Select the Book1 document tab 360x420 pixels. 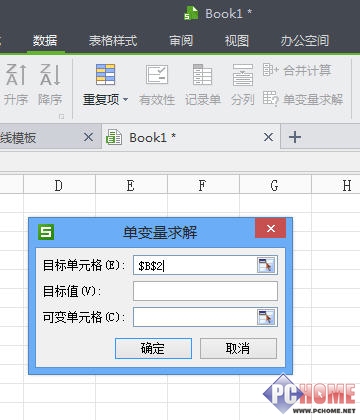click(x=191, y=137)
